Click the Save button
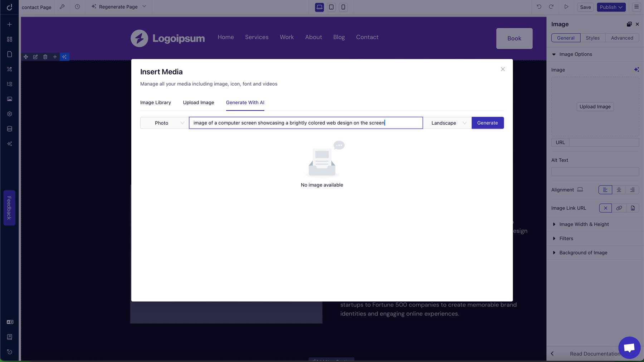The width and height of the screenshot is (644, 362). [x=585, y=7]
